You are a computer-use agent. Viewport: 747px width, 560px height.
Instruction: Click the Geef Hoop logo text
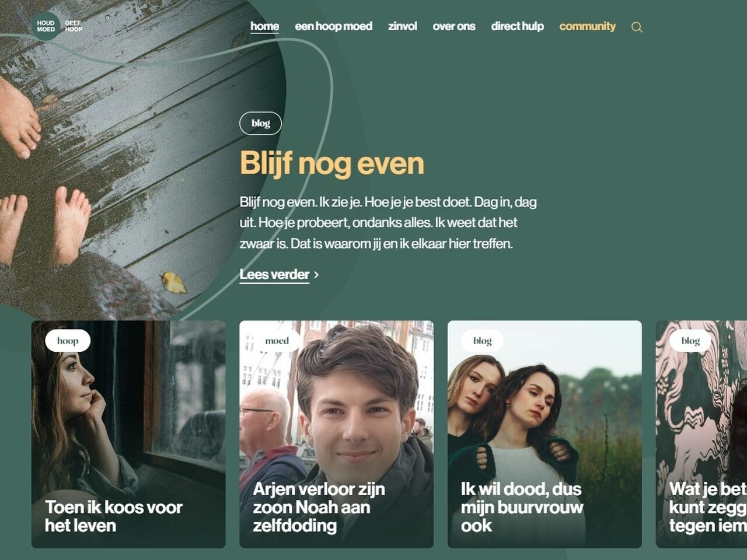click(x=74, y=26)
